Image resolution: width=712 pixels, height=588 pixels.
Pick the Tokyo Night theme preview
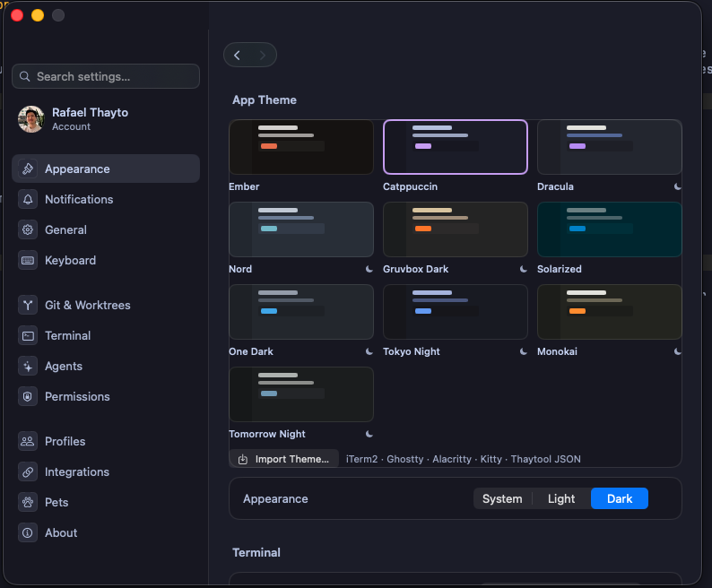coord(456,312)
